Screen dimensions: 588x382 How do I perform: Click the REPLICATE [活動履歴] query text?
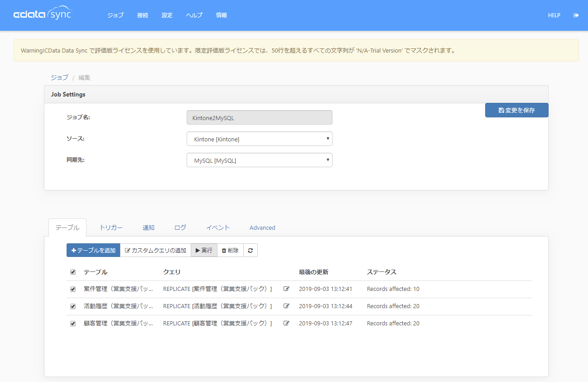coord(218,306)
